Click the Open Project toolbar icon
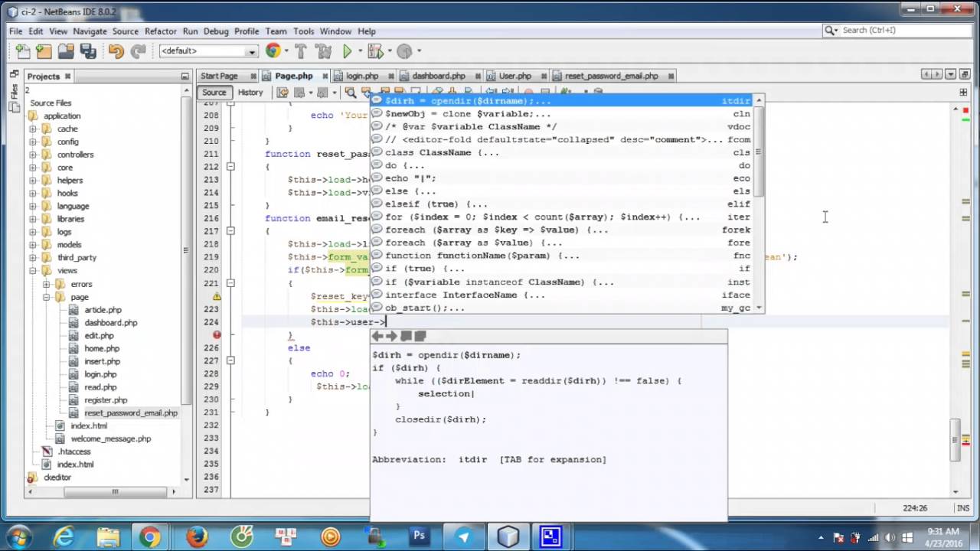Viewport: 980px width, 551px height. pyautogui.click(x=66, y=51)
